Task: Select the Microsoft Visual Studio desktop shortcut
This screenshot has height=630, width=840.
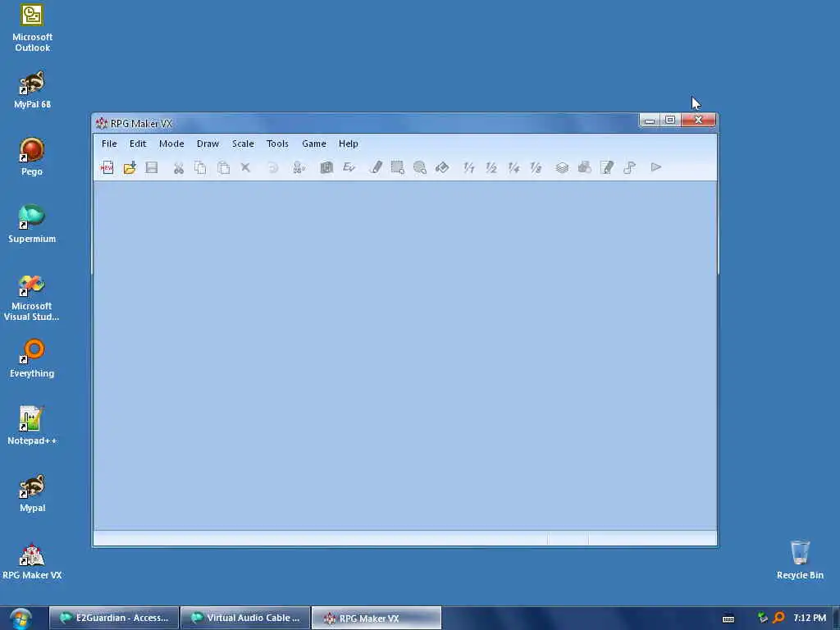Action: coord(32,297)
